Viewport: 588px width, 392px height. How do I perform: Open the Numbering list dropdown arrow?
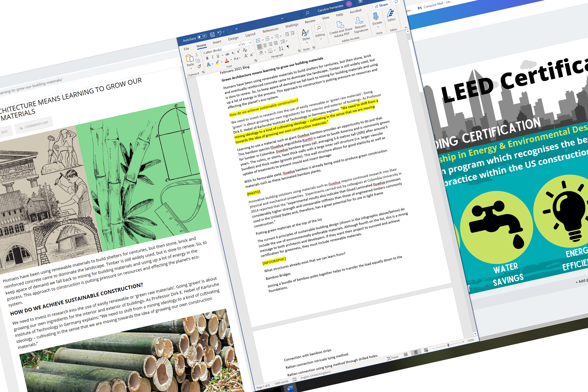pos(272,38)
